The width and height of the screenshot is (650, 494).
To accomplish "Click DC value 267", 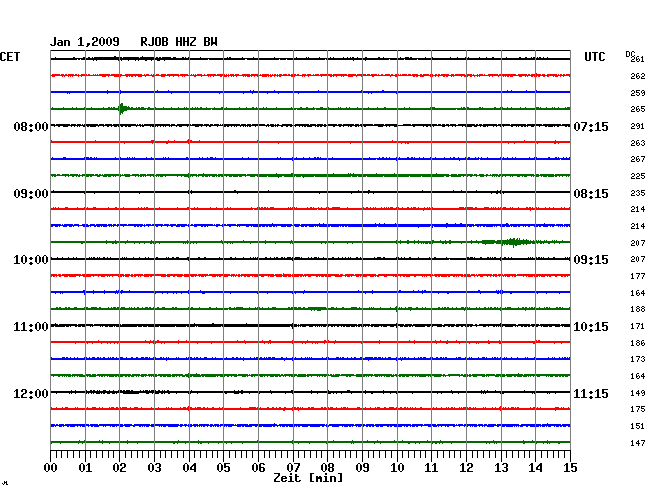I will (638, 159).
